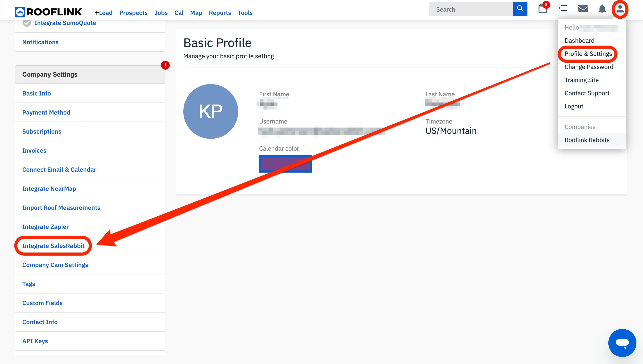Click the SumoQuote checkmark icon
The height and width of the screenshot is (364, 643).
pyautogui.click(x=27, y=23)
